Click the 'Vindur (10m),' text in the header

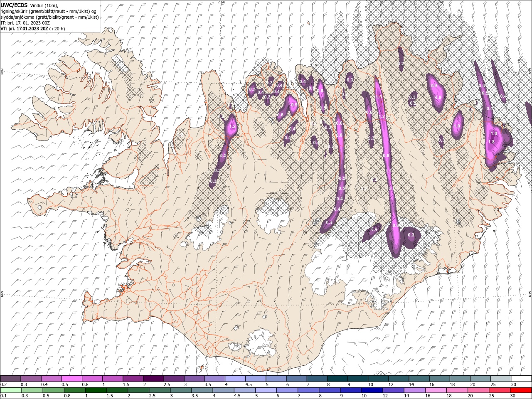pos(44,5)
